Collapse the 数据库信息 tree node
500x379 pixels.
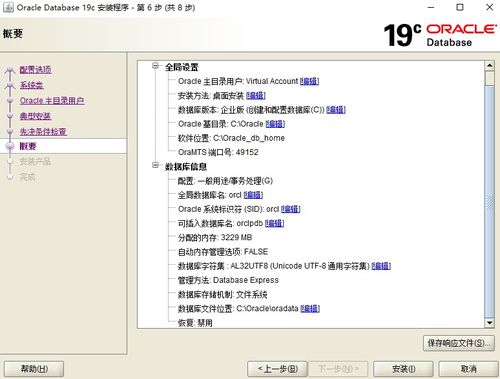(155, 165)
